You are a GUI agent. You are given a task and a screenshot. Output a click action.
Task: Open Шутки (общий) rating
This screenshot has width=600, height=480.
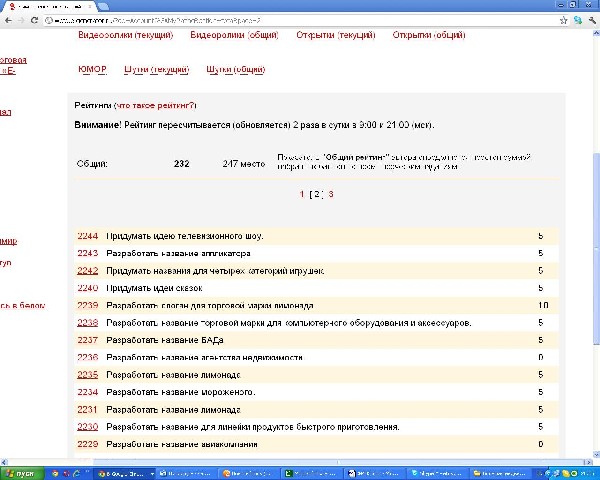235,69
